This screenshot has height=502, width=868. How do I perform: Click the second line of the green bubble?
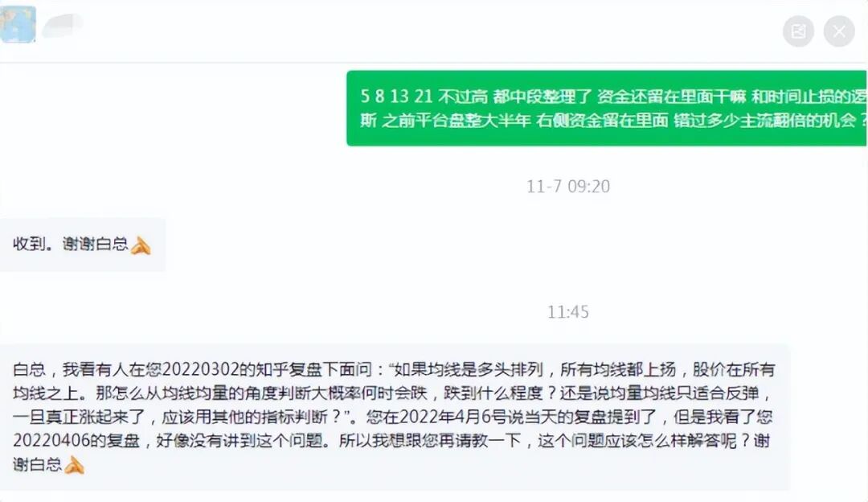(613, 120)
